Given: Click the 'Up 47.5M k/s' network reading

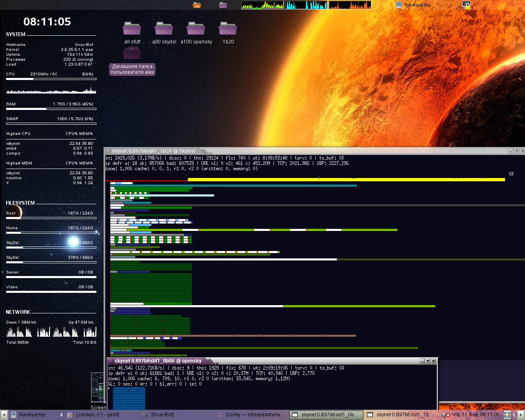Looking at the screenshot, I should coord(81,322).
